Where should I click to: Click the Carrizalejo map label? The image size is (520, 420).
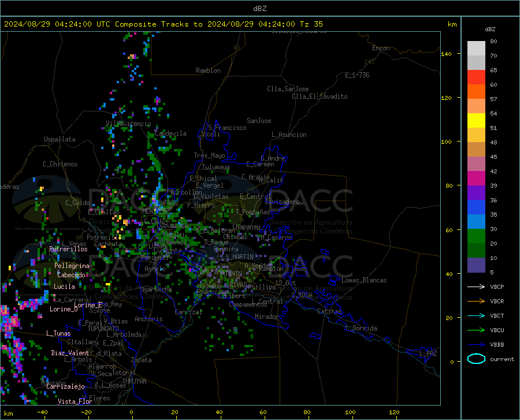point(65,386)
